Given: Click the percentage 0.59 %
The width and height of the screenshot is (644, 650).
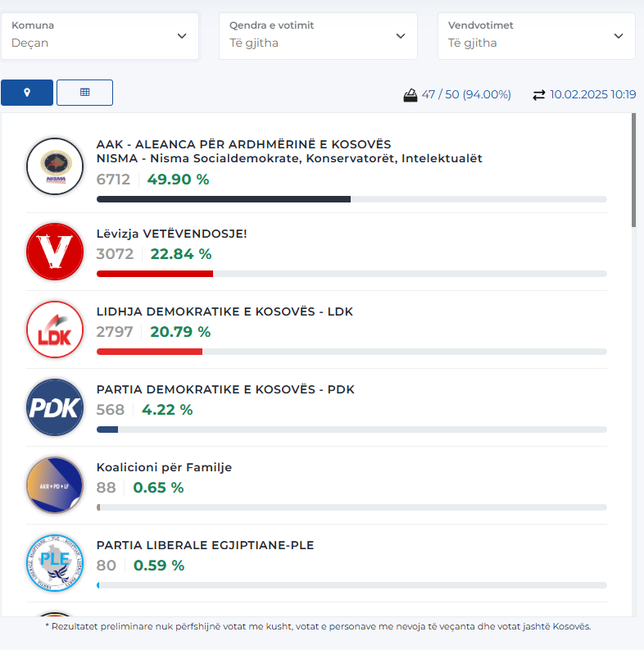Looking at the screenshot, I should click(159, 566).
